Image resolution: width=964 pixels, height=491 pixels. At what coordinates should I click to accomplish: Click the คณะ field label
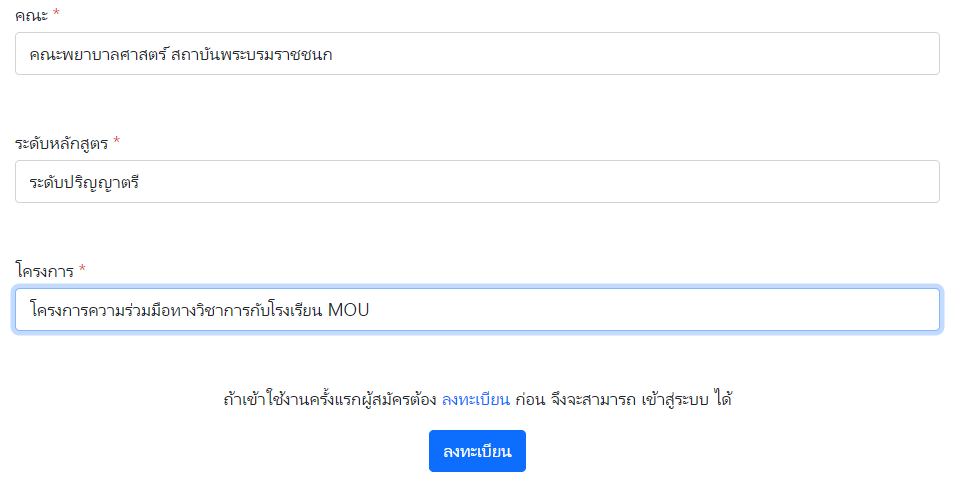pos(31,15)
